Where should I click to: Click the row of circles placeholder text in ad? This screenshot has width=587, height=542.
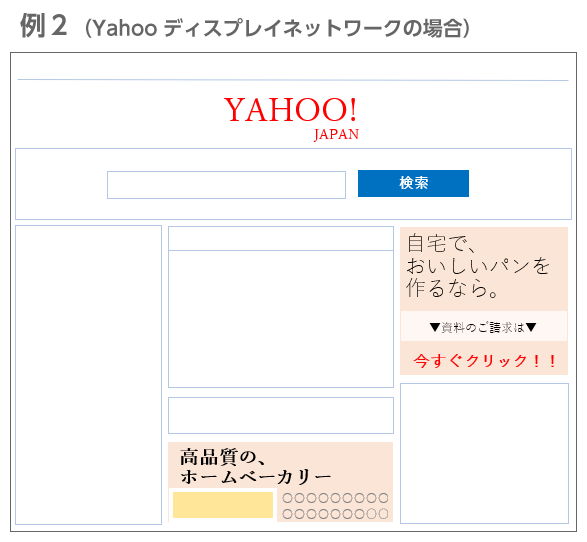tap(335, 506)
